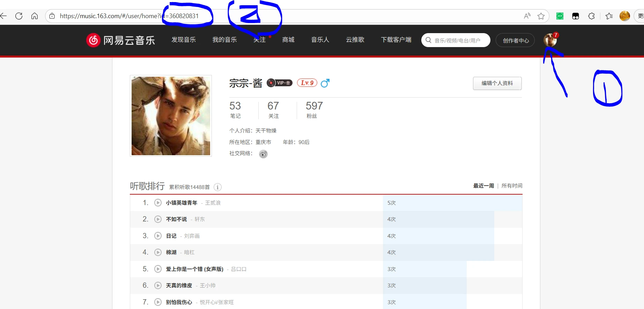Click the 编辑个人资料 button
The height and width of the screenshot is (309, 644).
(497, 83)
